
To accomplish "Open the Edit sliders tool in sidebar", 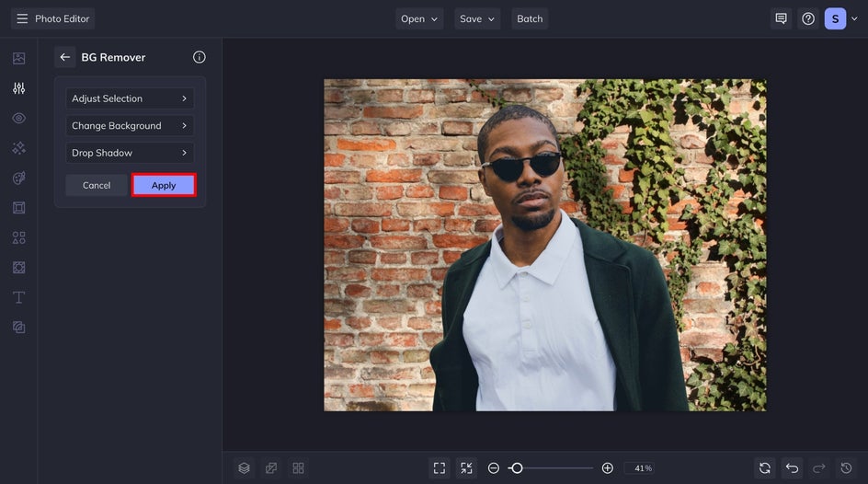I will coord(18,88).
